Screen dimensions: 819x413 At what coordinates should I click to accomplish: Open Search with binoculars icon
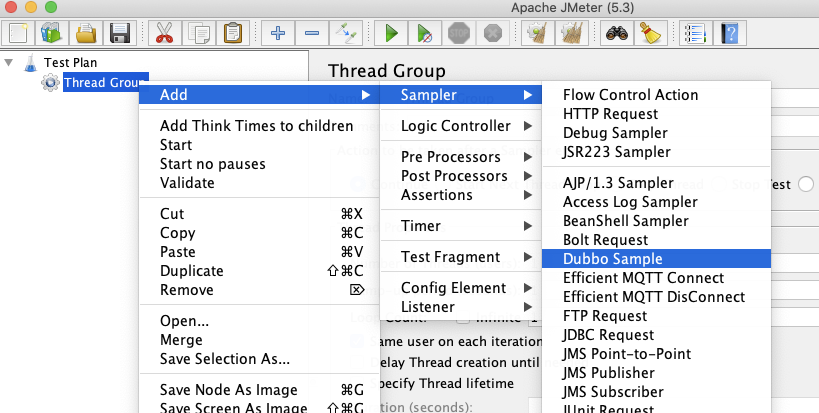(617, 33)
